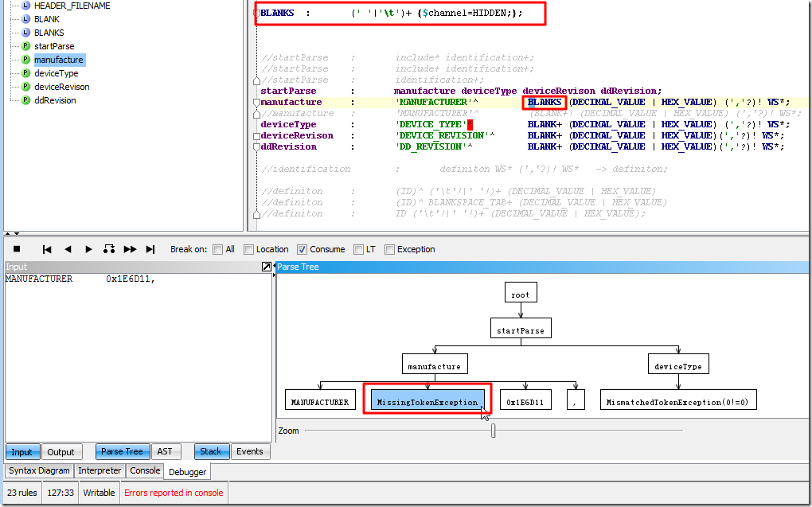Select HEADER_FILENAME rule in the list
The height and width of the screenshot is (507, 812).
tap(72, 6)
